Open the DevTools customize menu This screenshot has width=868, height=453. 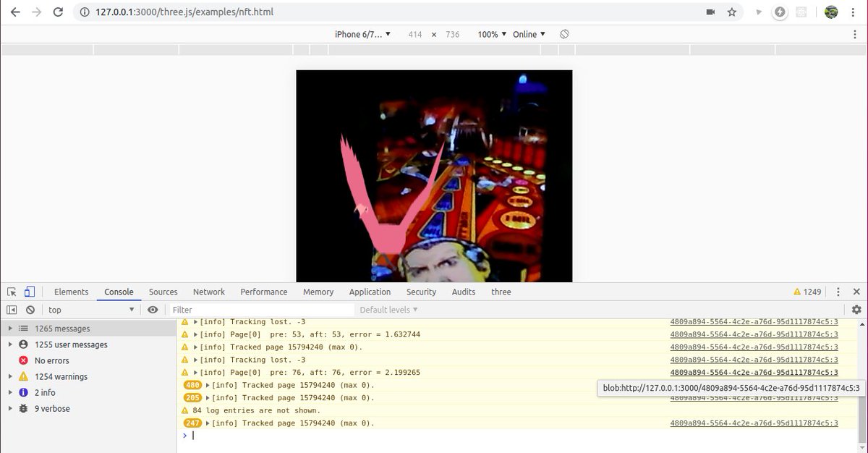(837, 292)
